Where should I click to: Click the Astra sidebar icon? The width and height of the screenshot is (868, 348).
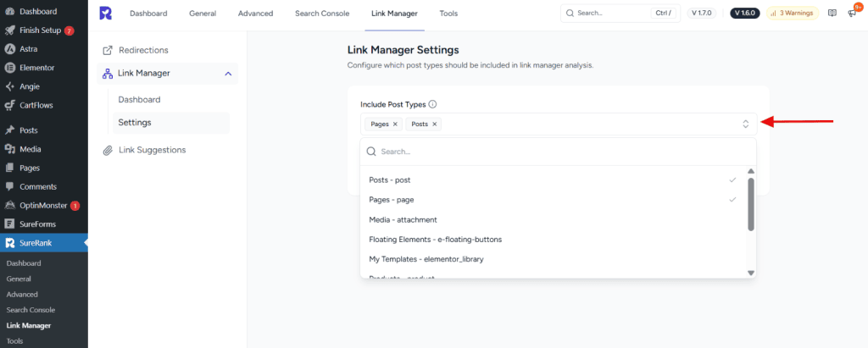point(9,49)
